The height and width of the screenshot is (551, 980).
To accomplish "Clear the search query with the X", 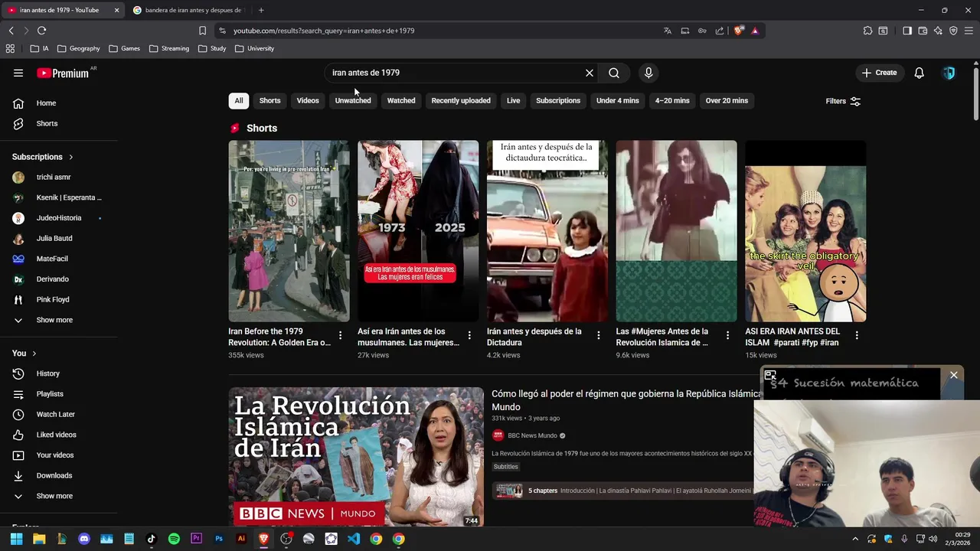I will pos(590,73).
